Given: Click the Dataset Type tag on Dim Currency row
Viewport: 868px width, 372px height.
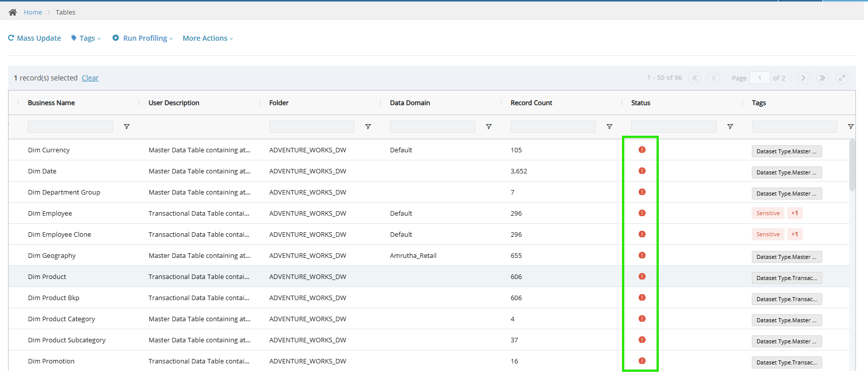Looking at the screenshot, I should (x=787, y=151).
